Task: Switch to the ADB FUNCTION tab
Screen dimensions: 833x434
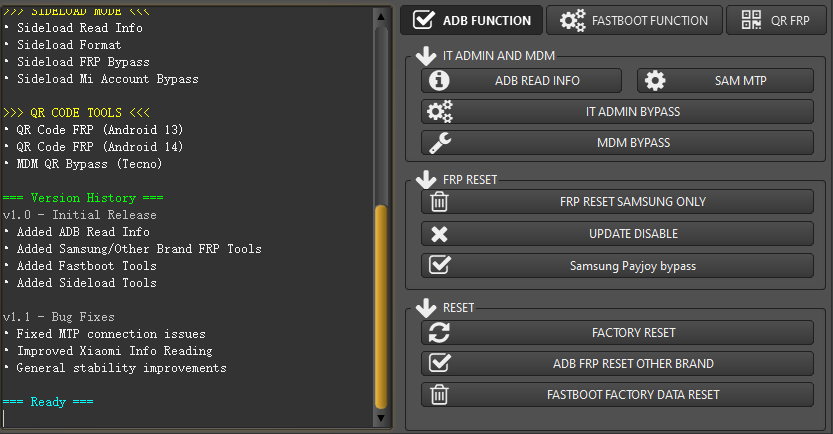Action: (471, 20)
